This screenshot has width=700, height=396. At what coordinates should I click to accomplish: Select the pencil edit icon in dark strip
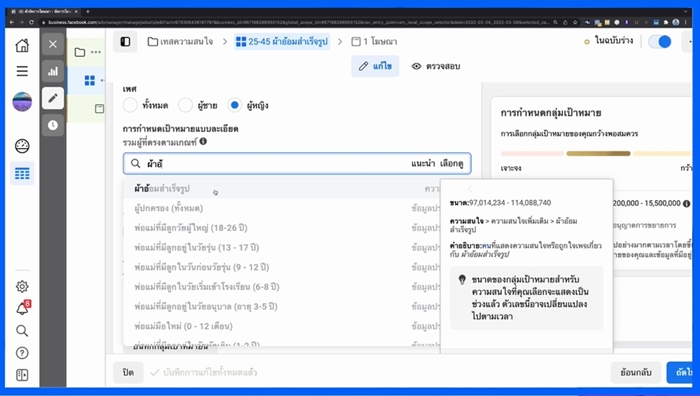point(53,98)
